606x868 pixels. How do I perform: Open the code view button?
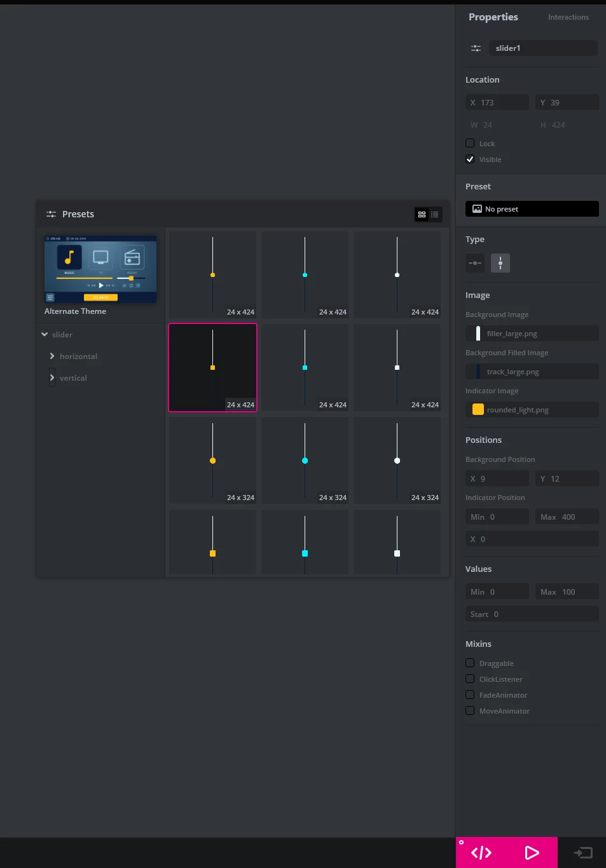481,853
